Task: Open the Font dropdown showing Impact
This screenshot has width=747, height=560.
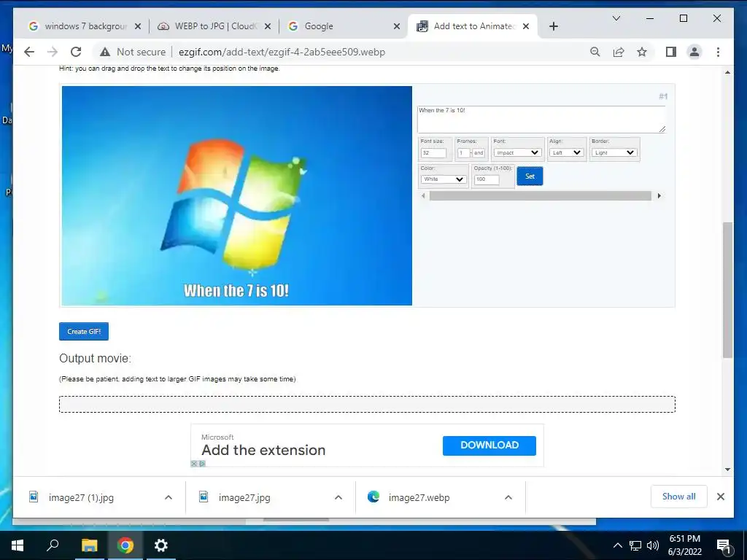Action: tap(517, 153)
